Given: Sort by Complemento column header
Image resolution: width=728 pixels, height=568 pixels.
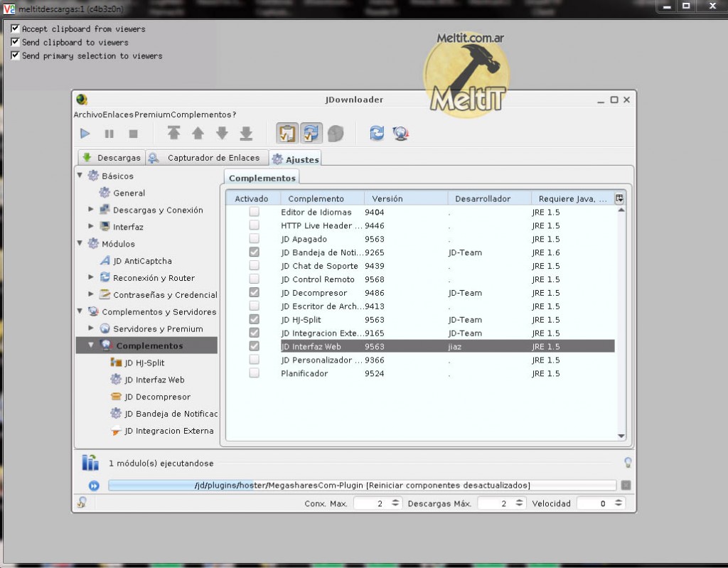Looking at the screenshot, I should point(322,199).
